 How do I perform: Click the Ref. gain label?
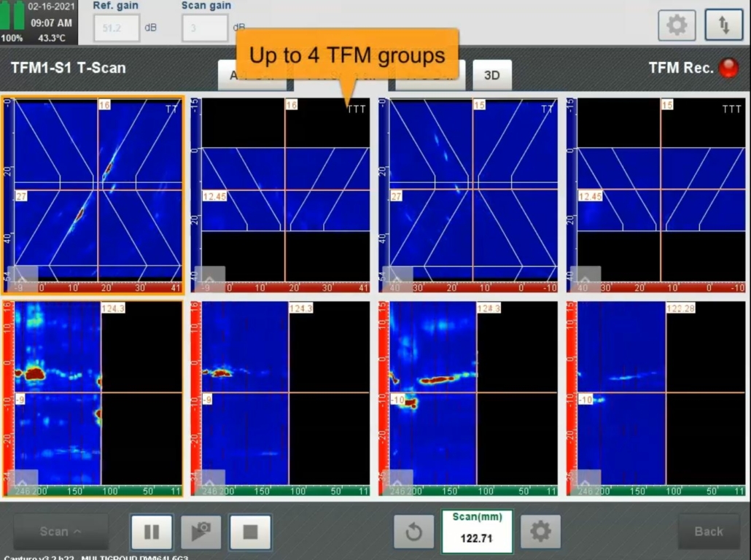coord(115,5)
